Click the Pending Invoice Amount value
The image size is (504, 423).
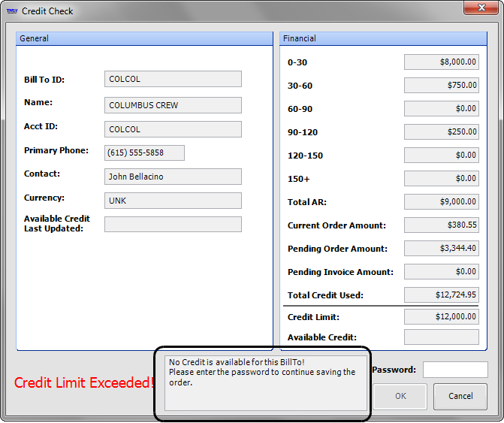[x=442, y=272]
